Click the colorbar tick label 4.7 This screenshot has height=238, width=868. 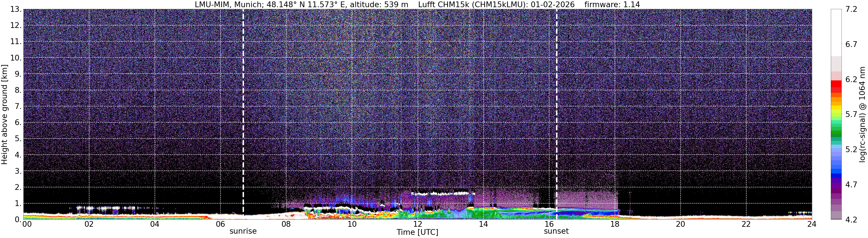pos(851,185)
